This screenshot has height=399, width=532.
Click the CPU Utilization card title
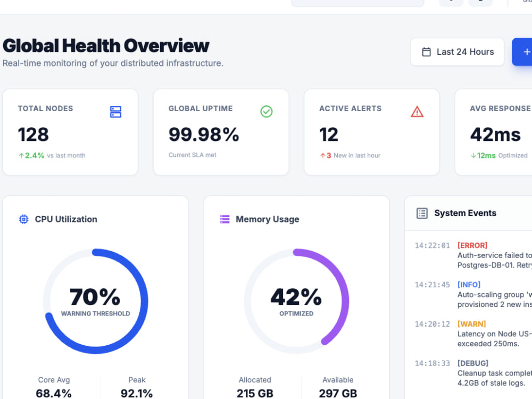[66, 219]
